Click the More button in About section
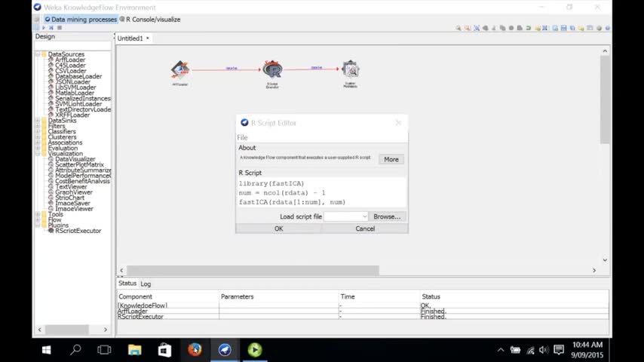Image resolution: width=644 pixels, height=362 pixels. coord(391,159)
